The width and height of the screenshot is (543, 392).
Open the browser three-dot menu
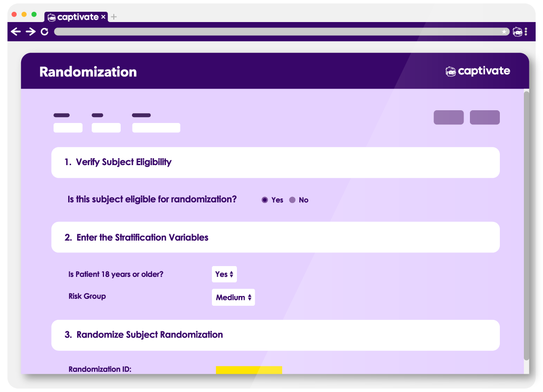tap(526, 32)
